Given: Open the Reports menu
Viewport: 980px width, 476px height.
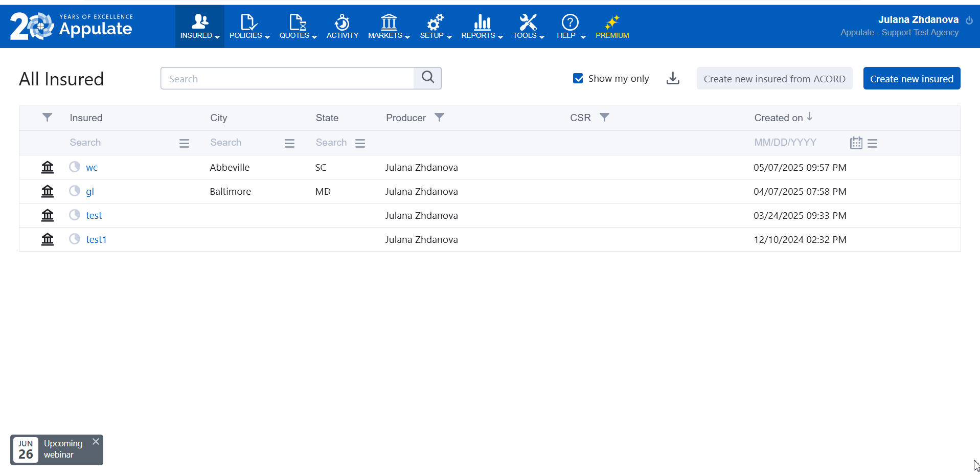Looking at the screenshot, I should [482, 27].
